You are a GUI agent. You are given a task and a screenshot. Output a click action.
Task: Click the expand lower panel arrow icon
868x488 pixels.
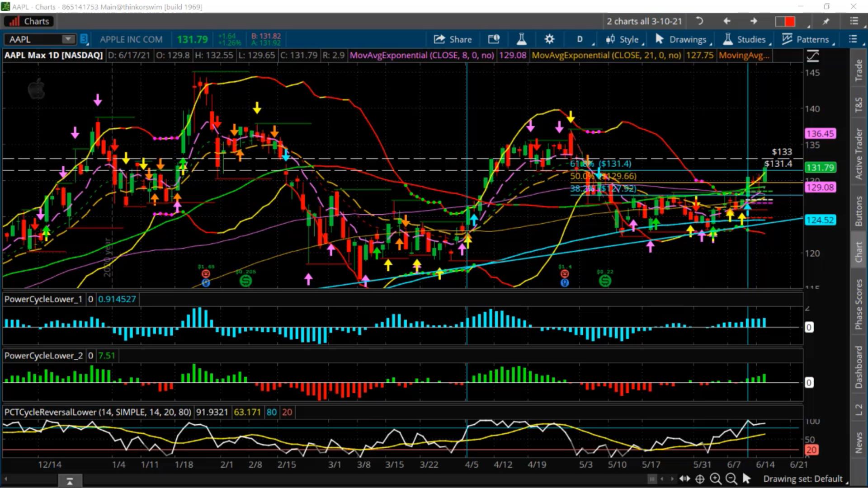(x=70, y=481)
